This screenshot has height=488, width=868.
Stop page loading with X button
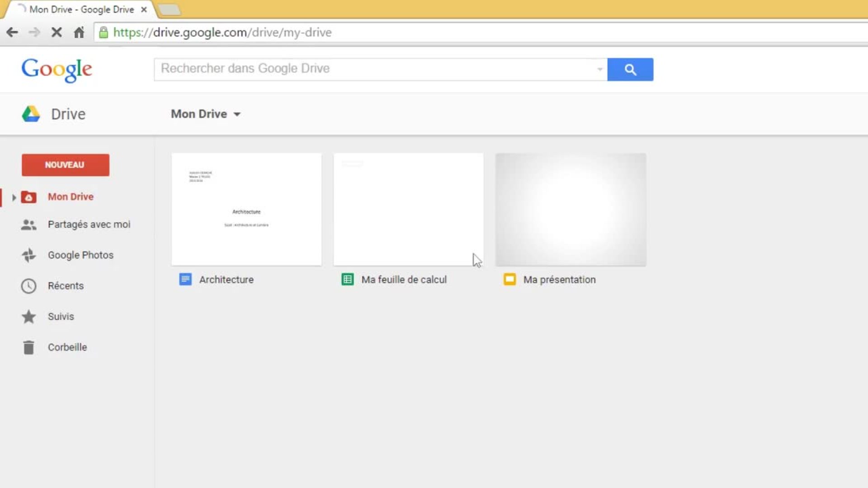(57, 33)
